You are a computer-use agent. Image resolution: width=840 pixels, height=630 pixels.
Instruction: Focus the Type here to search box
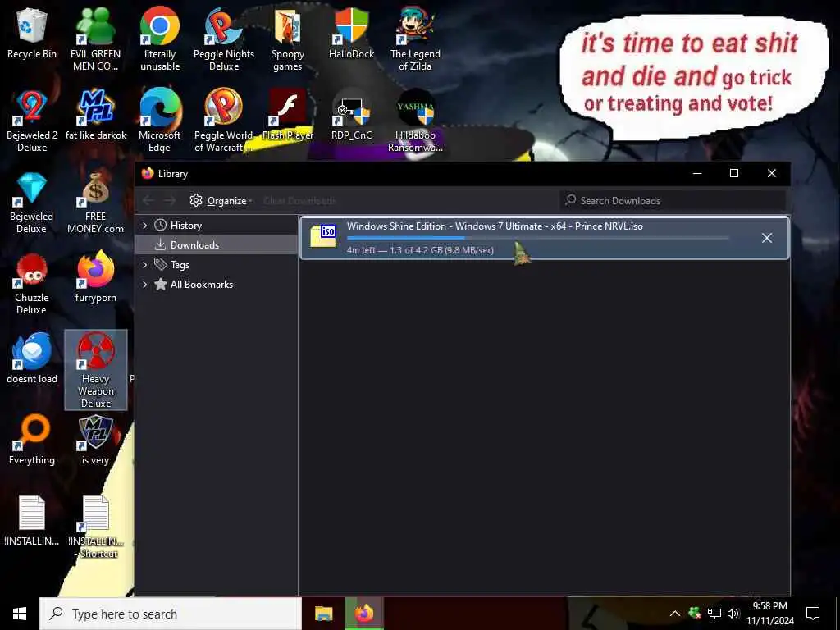coord(171,614)
